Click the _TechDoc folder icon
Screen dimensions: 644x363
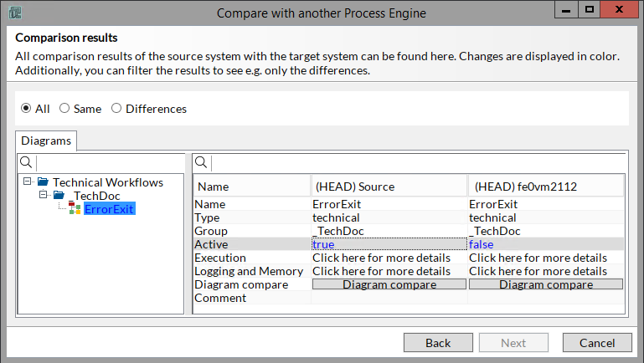coord(59,195)
